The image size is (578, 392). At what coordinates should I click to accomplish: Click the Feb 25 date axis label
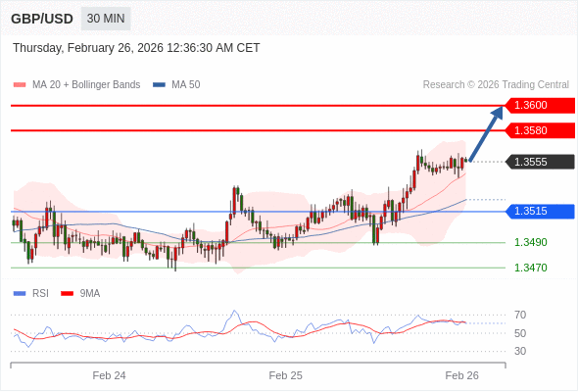click(x=286, y=375)
